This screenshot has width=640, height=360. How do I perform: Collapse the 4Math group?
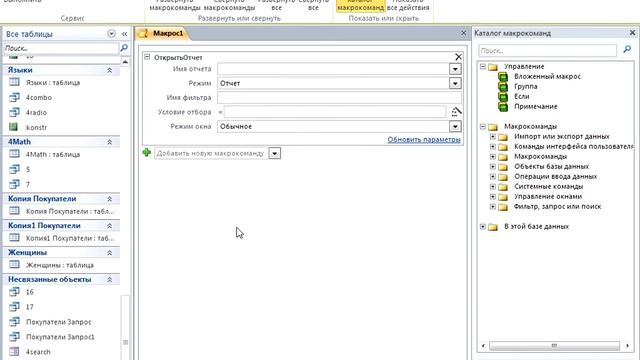point(109,142)
